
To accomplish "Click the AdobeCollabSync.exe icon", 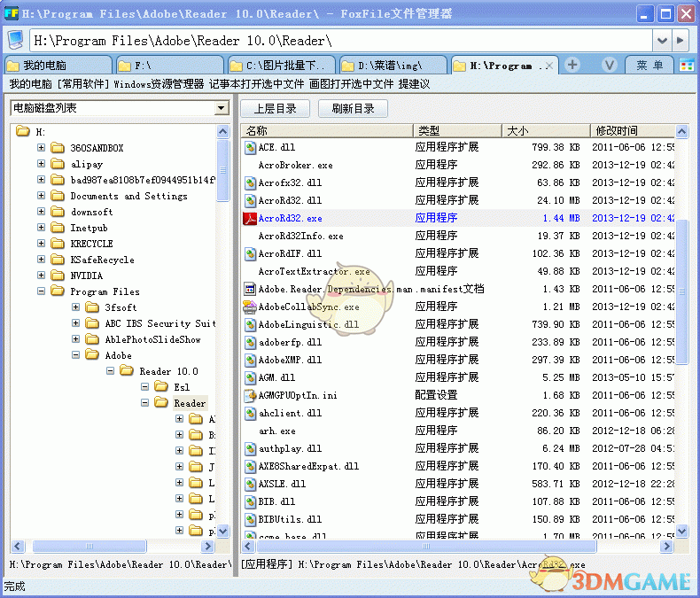I will tap(250, 307).
